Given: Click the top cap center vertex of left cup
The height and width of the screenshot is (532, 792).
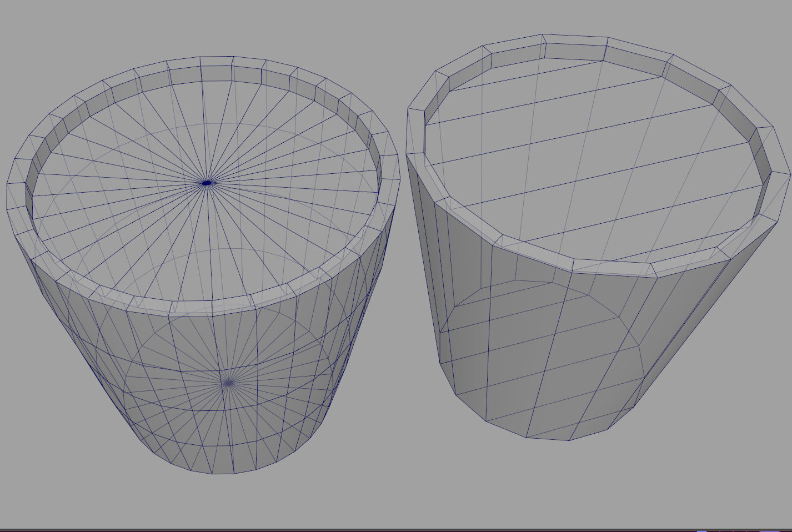Looking at the screenshot, I should 207,182.
